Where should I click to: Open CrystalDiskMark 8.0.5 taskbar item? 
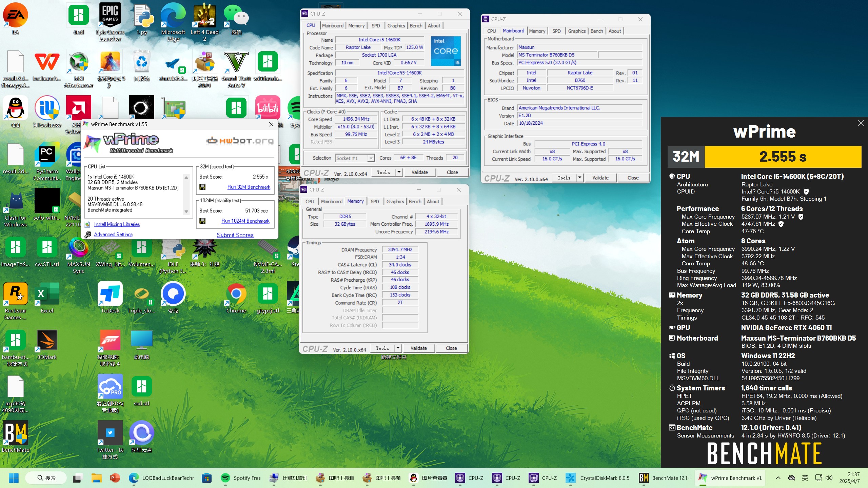(x=598, y=478)
